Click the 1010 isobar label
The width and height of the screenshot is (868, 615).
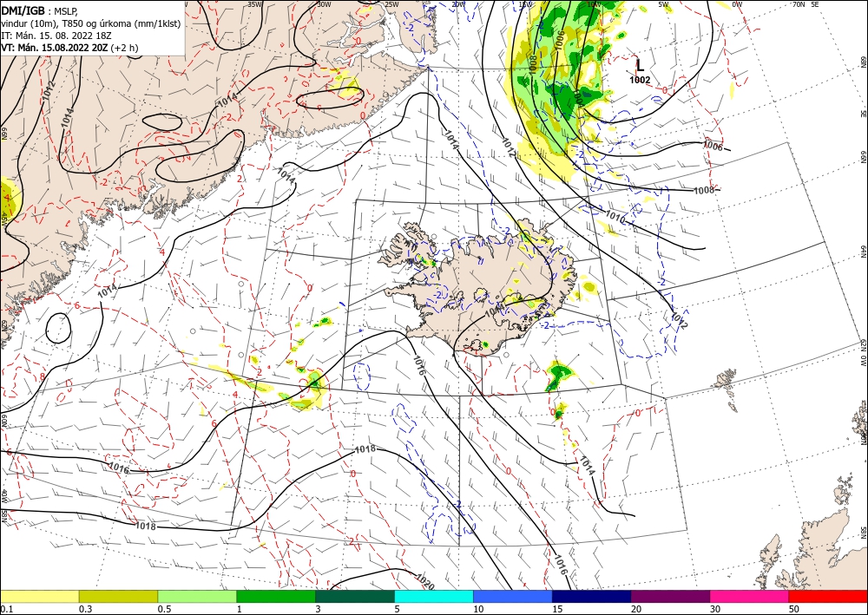[615, 217]
